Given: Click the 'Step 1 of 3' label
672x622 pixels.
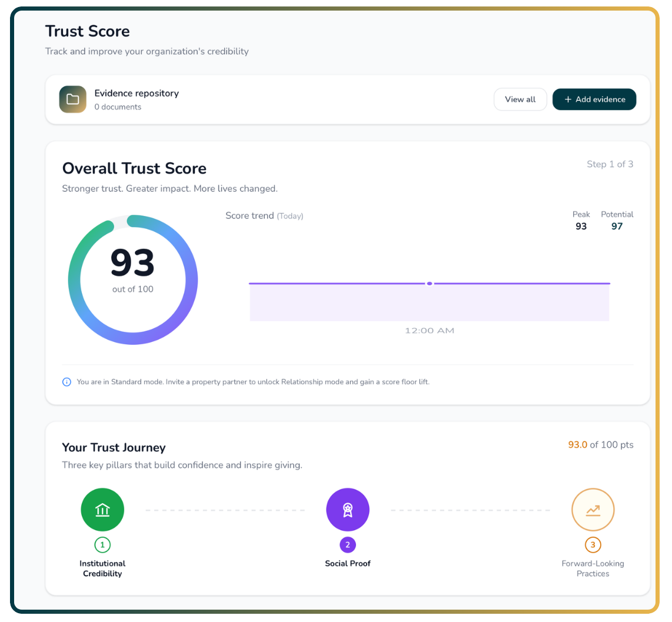Looking at the screenshot, I should tap(610, 164).
